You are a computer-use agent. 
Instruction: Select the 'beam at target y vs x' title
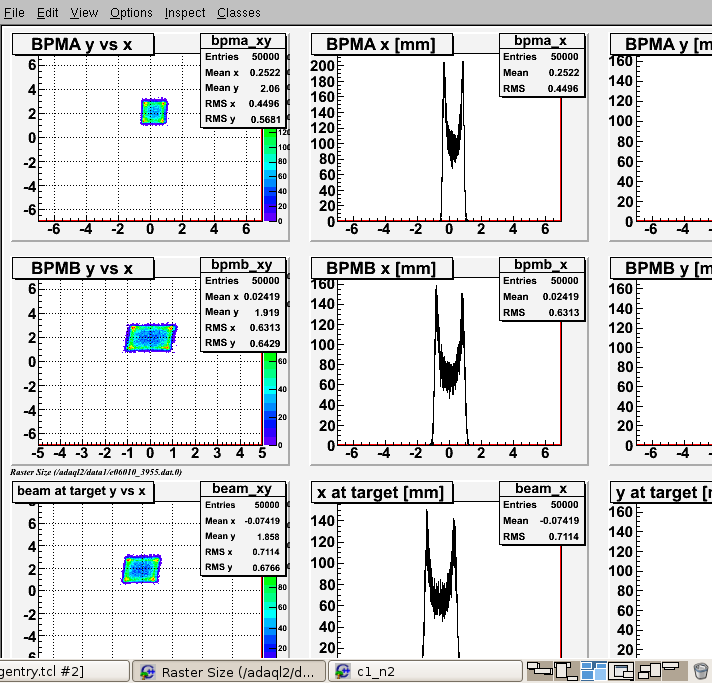point(83,492)
